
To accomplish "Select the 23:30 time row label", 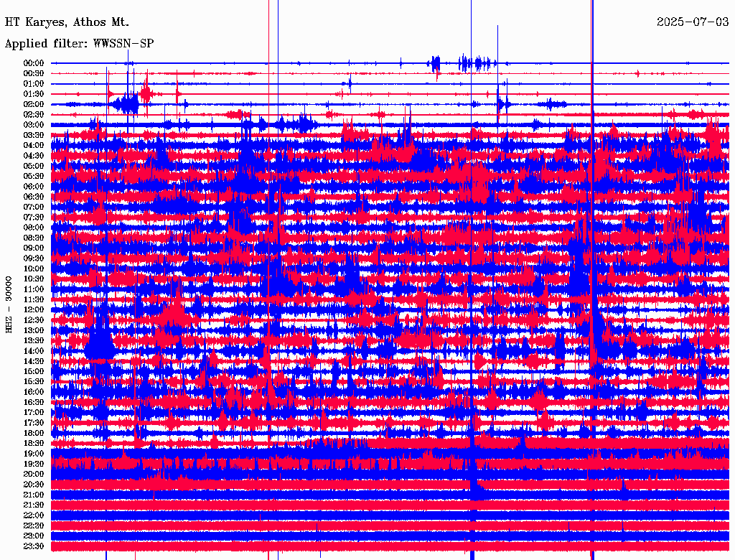I will coord(34,546).
